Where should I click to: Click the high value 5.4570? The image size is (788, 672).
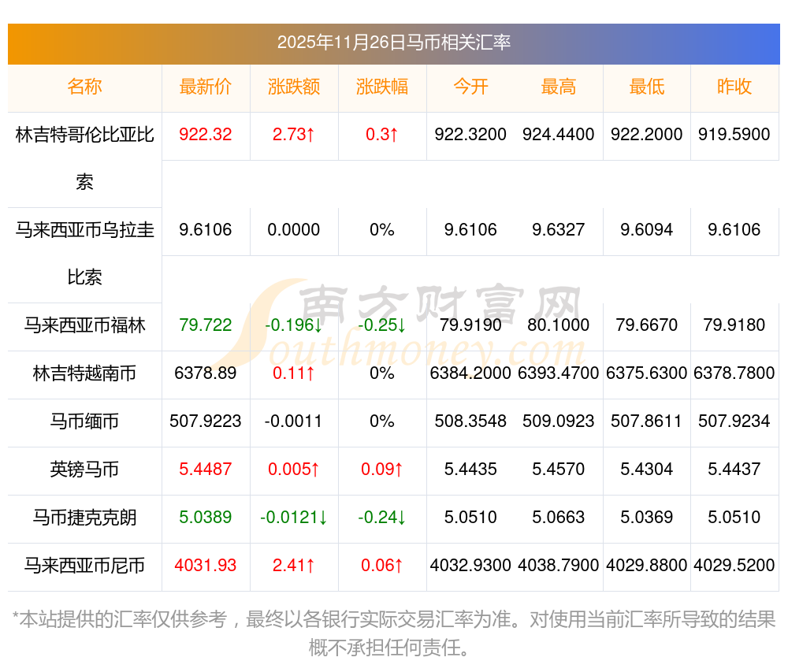coord(559,470)
